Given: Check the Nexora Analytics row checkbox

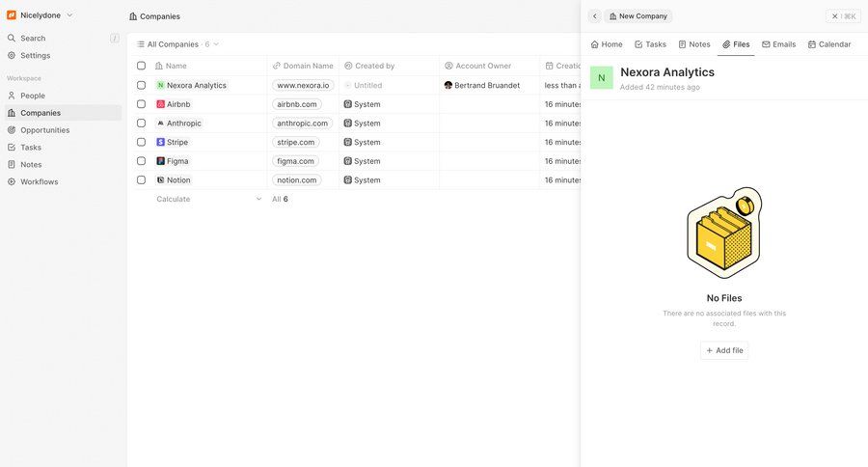Looking at the screenshot, I should pos(141,85).
